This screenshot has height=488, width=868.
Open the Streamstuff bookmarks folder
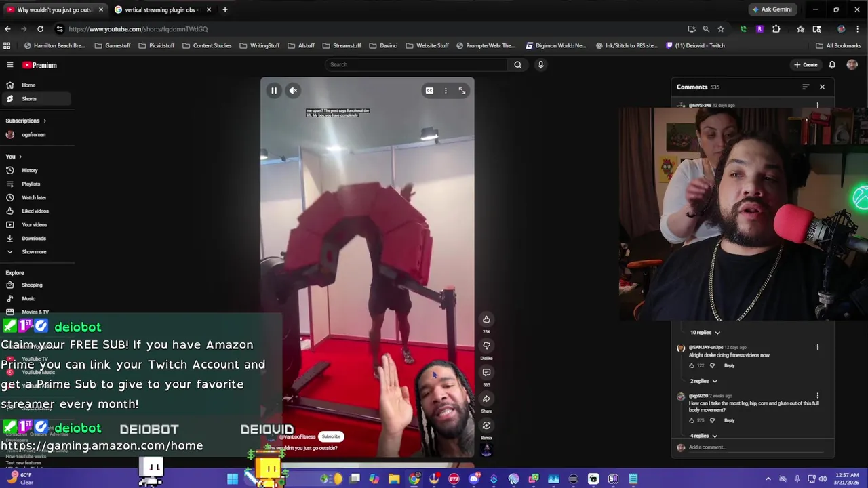tap(342, 45)
